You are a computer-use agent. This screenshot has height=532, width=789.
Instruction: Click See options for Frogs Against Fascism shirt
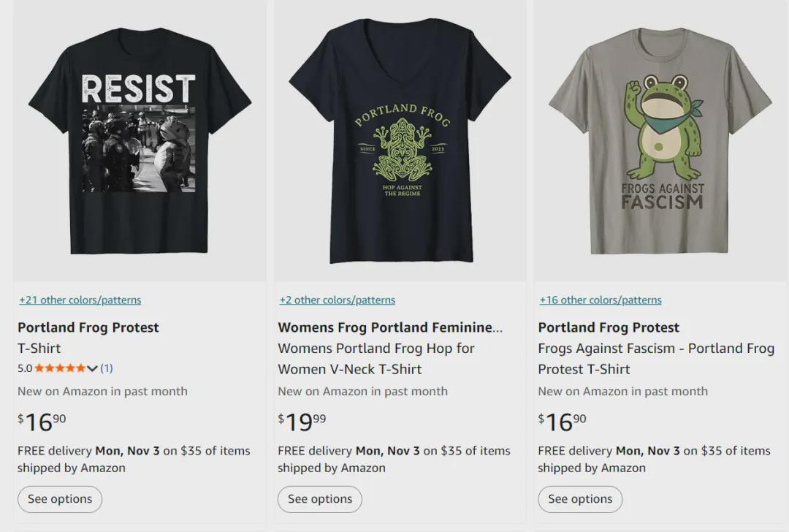580,500
